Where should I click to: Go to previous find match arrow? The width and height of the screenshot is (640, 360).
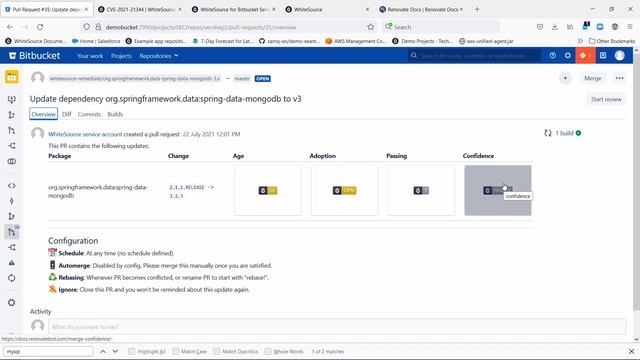(103, 351)
